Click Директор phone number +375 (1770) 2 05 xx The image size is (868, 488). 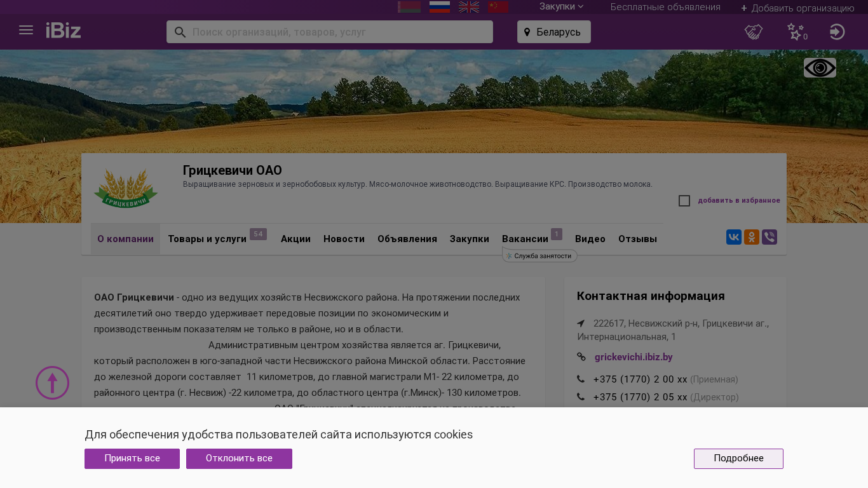[x=640, y=397]
